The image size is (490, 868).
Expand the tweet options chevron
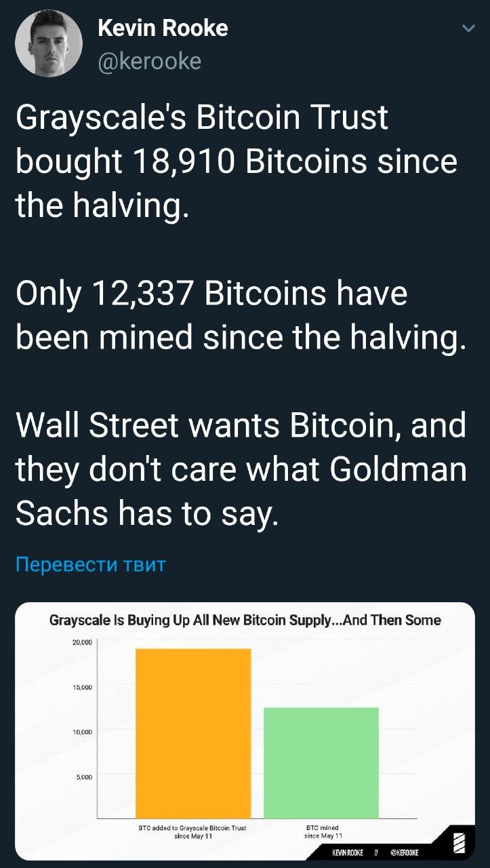(x=468, y=28)
